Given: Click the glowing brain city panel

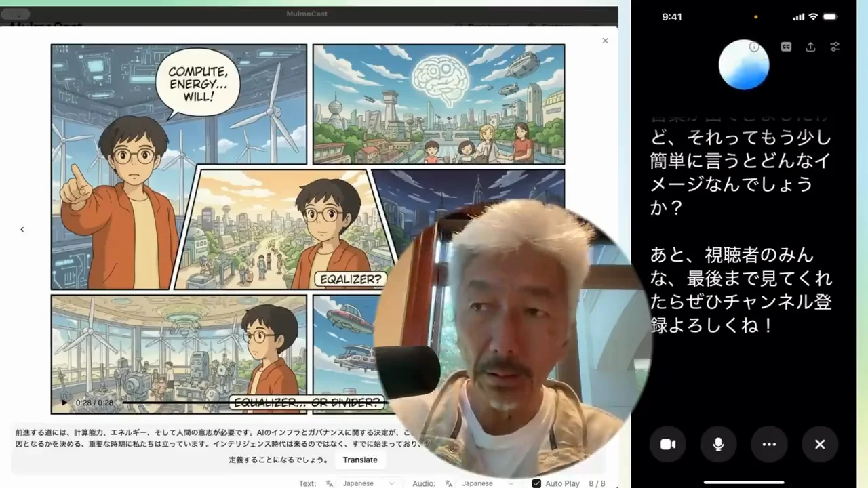Looking at the screenshot, I should pyautogui.click(x=438, y=104).
